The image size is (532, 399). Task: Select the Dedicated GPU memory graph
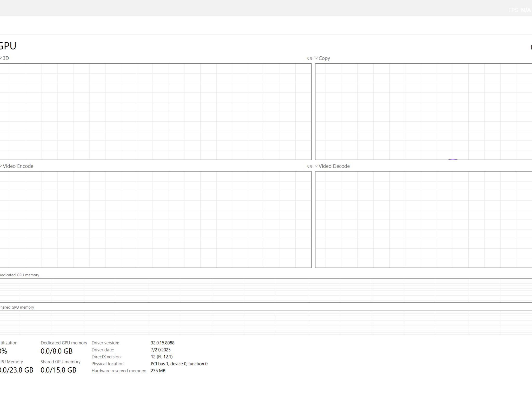[x=266, y=290]
